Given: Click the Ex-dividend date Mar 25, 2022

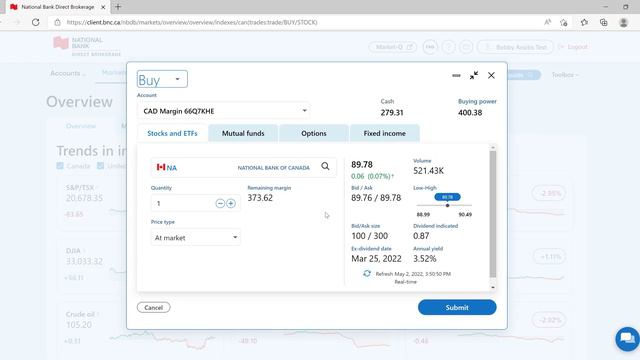Looking at the screenshot, I should point(376,258).
